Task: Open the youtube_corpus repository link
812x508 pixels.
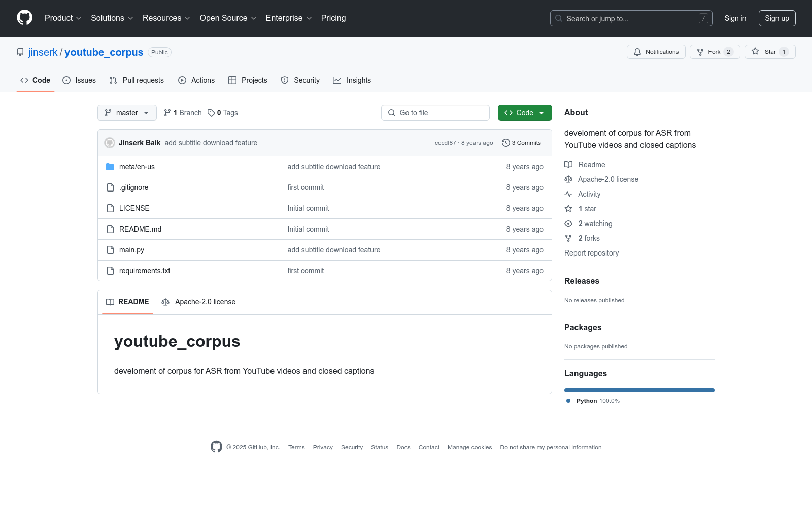Action: coord(104,52)
